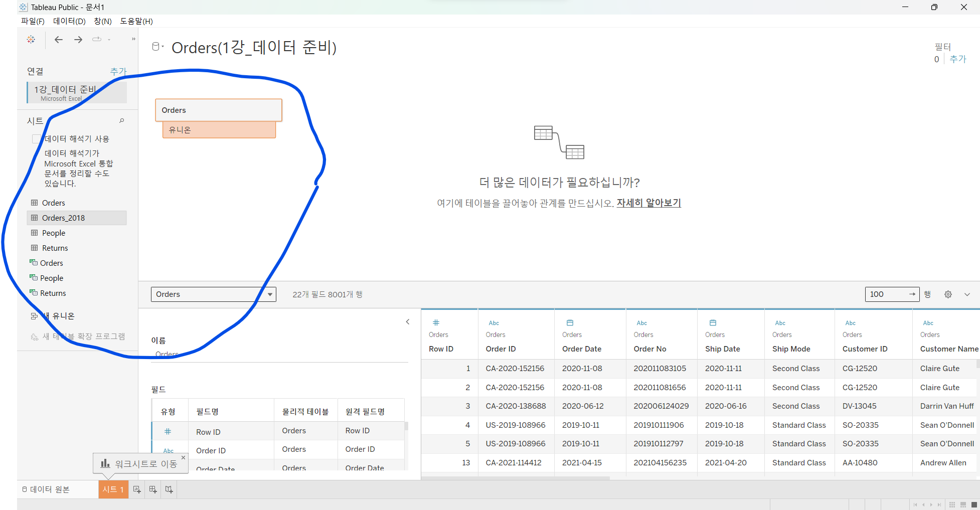Click the grayed redo-step toolbar icon
The width and height of the screenshot is (980, 510).
tap(97, 39)
